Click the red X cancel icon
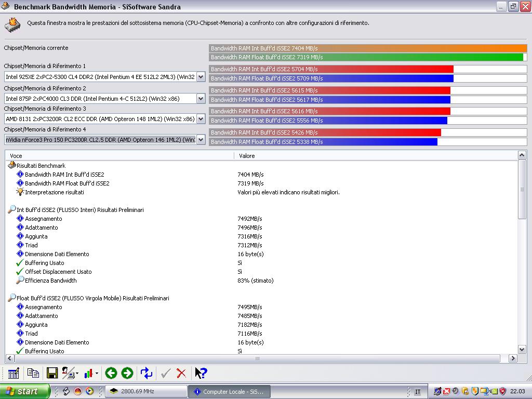Viewport: 532px width, 399px height. [x=181, y=374]
